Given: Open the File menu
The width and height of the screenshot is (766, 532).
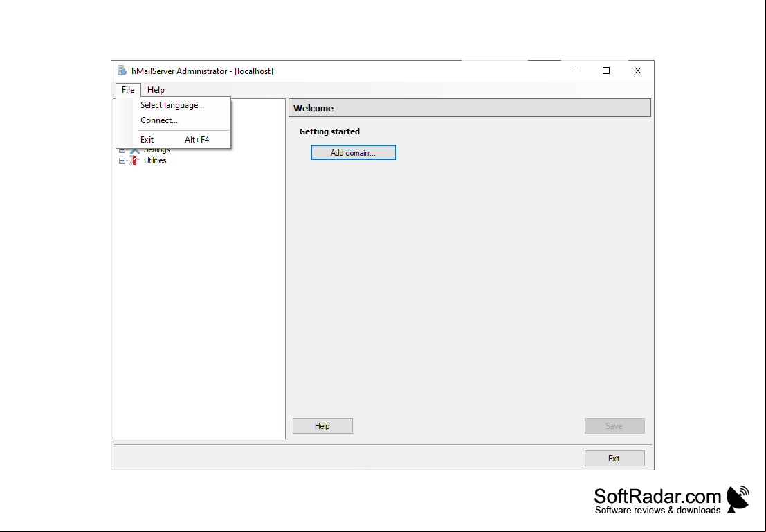Looking at the screenshot, I should point(128,90).
